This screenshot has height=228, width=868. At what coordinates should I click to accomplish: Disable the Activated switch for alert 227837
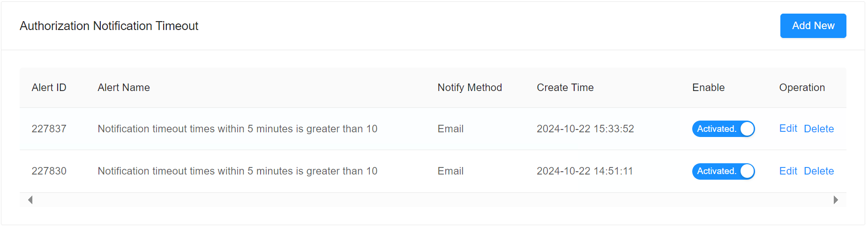(723, 129)
